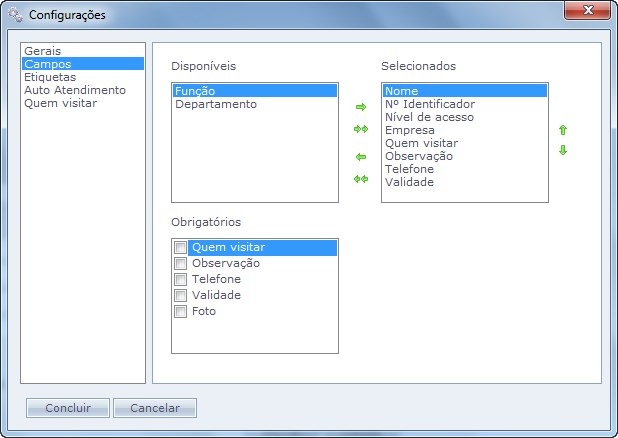Image resolution: width=618 pixels, height=438 pixels.
Task: Enable the Foto required checkbox
Action: click(x=181, y=311)
